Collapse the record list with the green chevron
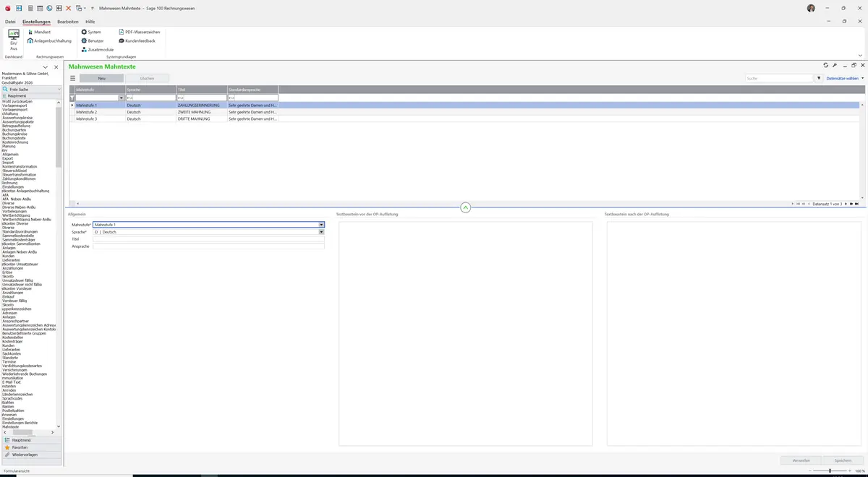 [465, 207]
